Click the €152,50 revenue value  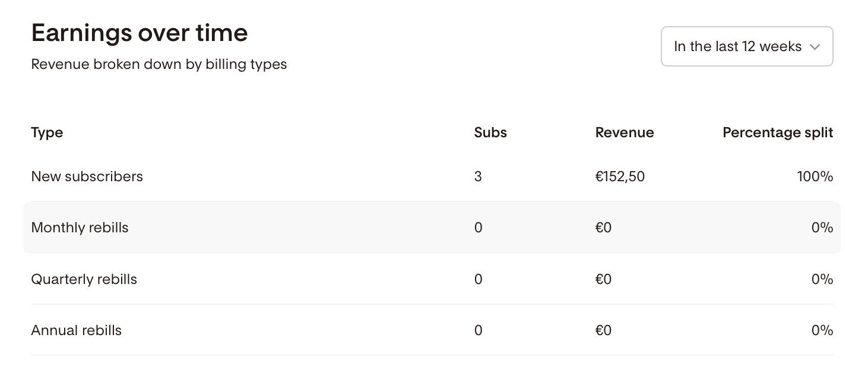pos(620,176)
